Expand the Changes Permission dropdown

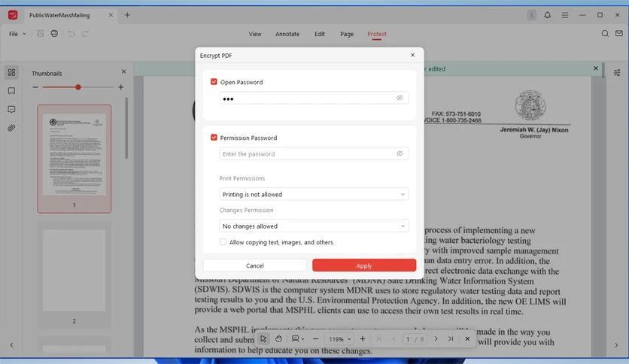314,226
